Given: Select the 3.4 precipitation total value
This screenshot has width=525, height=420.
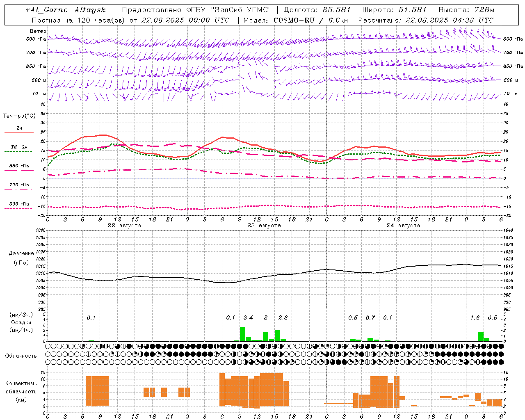Looking at the screenshot, I should tap(248, 317).
